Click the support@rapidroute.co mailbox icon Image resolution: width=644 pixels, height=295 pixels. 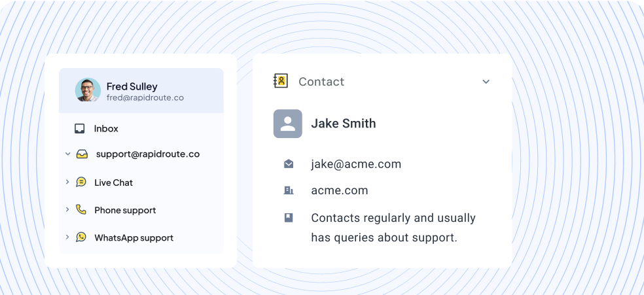pos(82,154)
